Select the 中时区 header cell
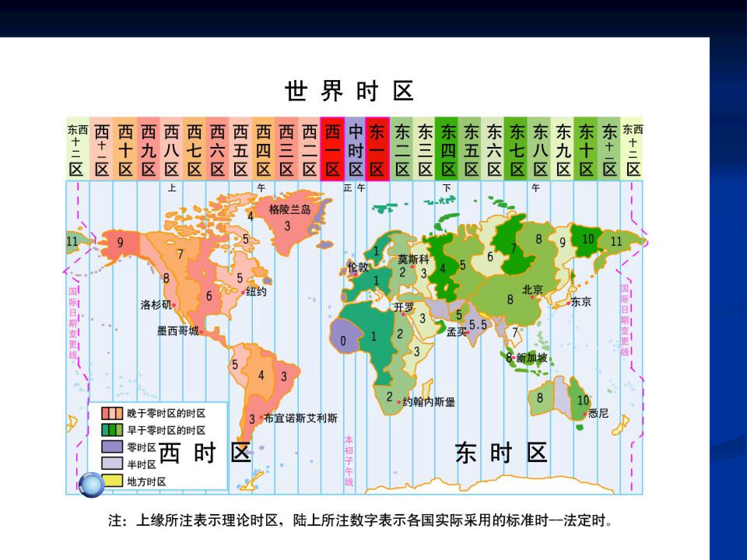This screenshot has height=560, width=747. pyautogui.click(x=355, y=149)
